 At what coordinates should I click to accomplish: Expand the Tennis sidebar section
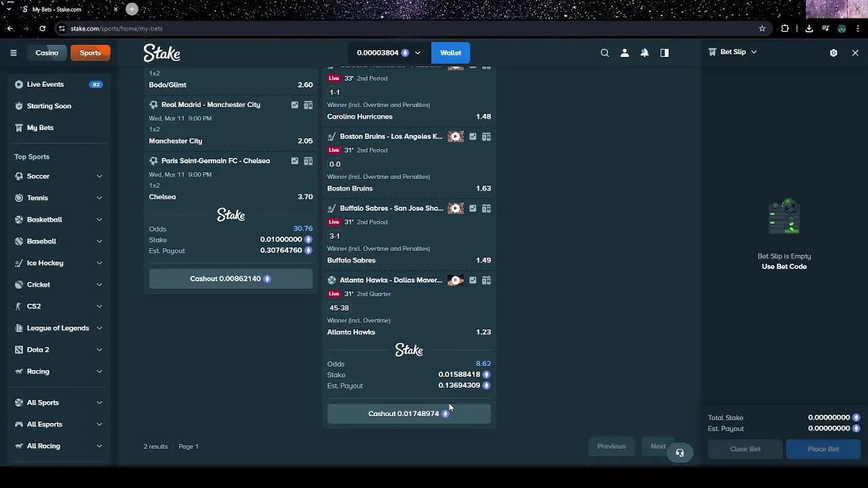click(x=99, y=198)
